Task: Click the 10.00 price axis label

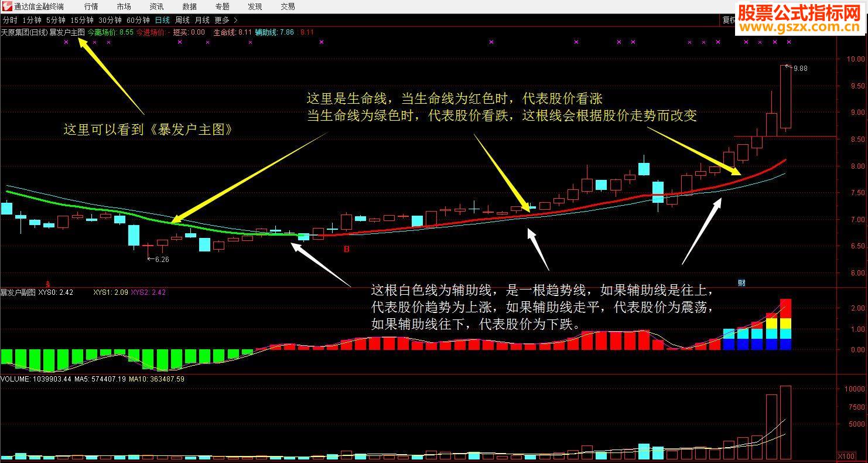Action: 856,59
